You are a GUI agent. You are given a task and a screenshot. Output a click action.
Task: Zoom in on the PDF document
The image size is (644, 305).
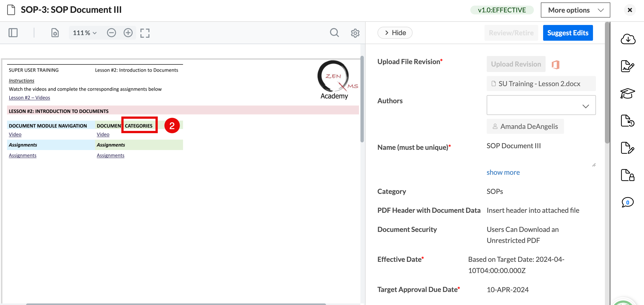click(x=128, y=33)
